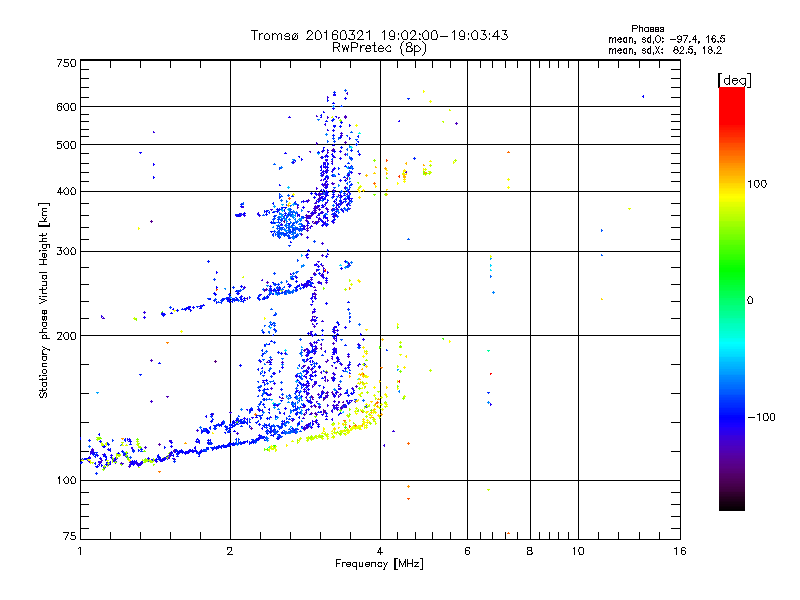Click the y-axis tick label '600'
The image size is (800, 600).
pyautogui.click(x=66, y=107)
